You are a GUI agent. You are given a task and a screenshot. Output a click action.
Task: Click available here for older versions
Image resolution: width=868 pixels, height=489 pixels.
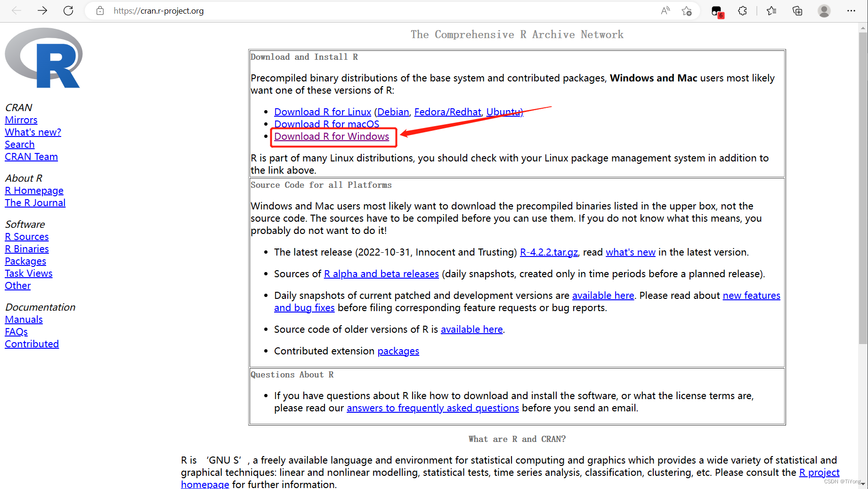tap(472, 329)
